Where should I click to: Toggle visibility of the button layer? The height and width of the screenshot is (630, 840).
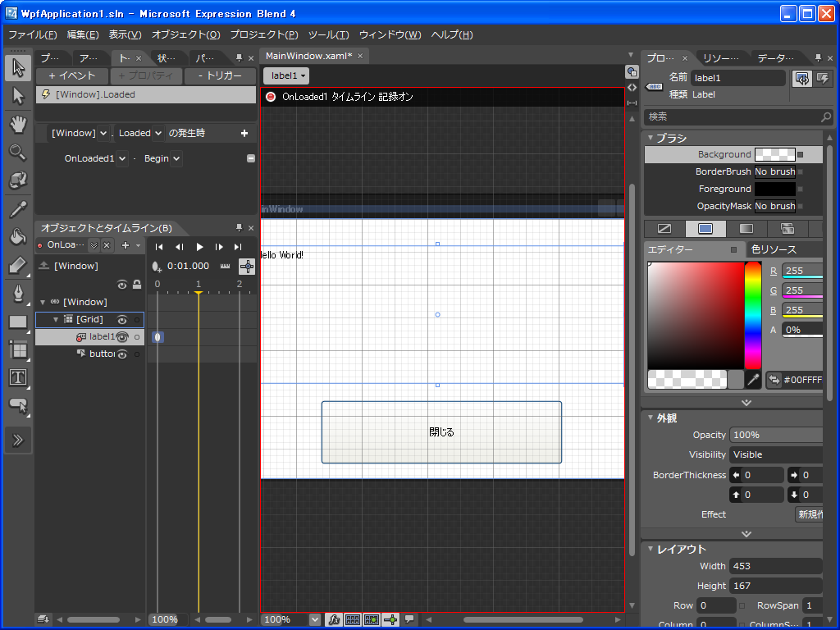click(122, 354)
